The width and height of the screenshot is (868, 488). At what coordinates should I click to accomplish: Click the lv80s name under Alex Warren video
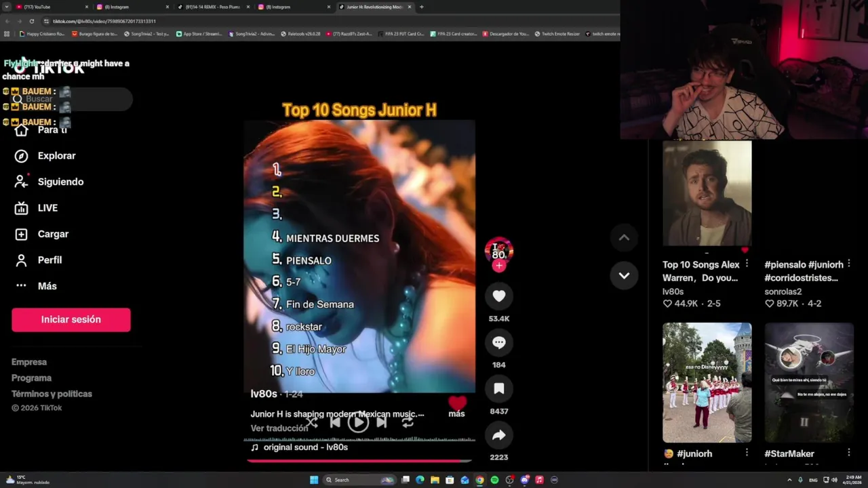(673, 291)
